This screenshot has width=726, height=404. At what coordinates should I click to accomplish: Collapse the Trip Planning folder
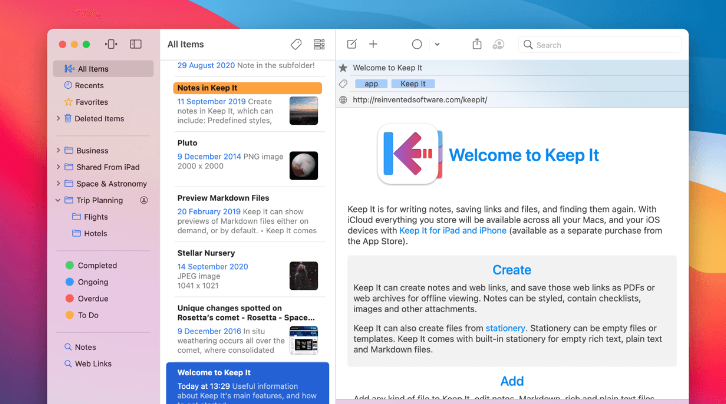[58, 200]
